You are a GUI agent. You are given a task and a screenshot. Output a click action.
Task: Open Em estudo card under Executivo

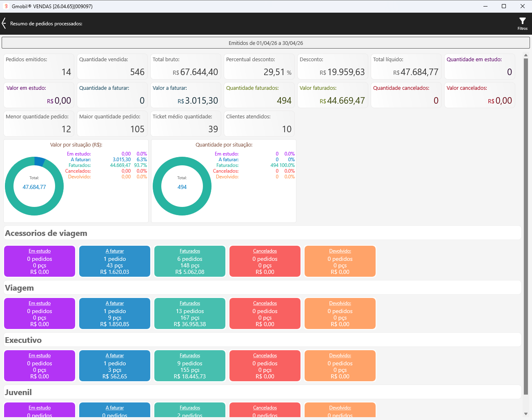coord(40,366)
